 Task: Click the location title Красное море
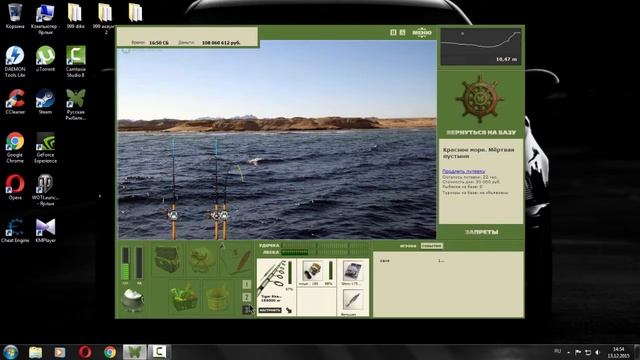click(x=478, y=153)
